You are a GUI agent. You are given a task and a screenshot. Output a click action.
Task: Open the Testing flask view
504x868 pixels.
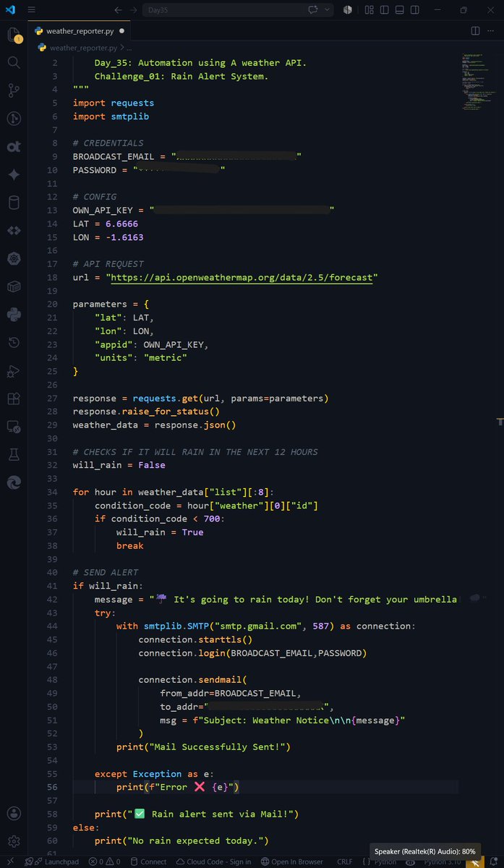[x=14, y=454]
